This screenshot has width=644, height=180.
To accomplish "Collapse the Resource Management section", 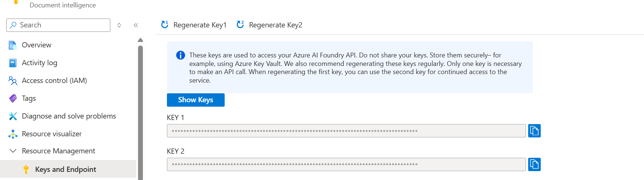I will tap(13, 151).
